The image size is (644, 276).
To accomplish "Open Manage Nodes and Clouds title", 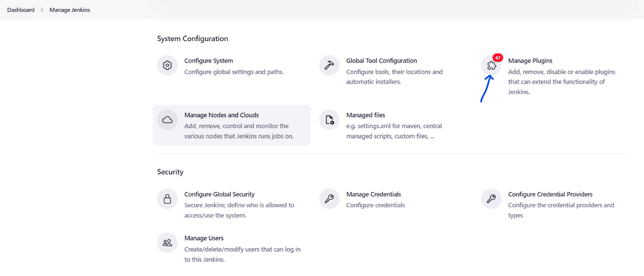I will click(222, 115).
